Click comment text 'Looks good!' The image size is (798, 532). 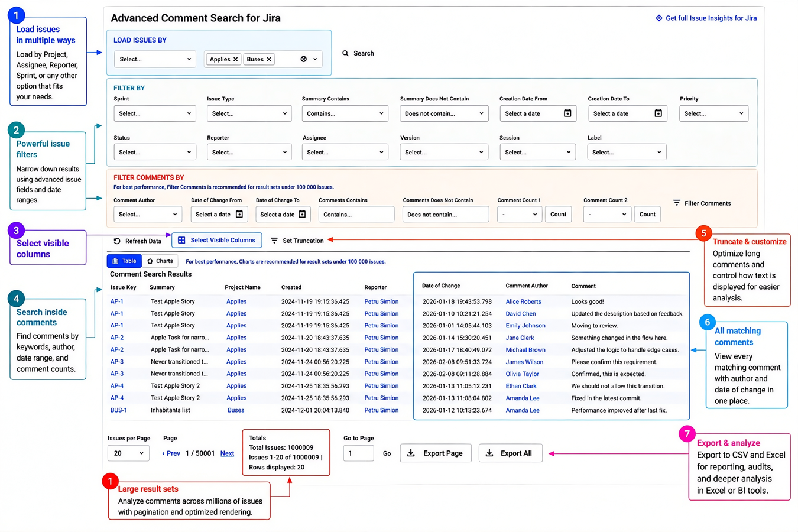coord(588,301)
